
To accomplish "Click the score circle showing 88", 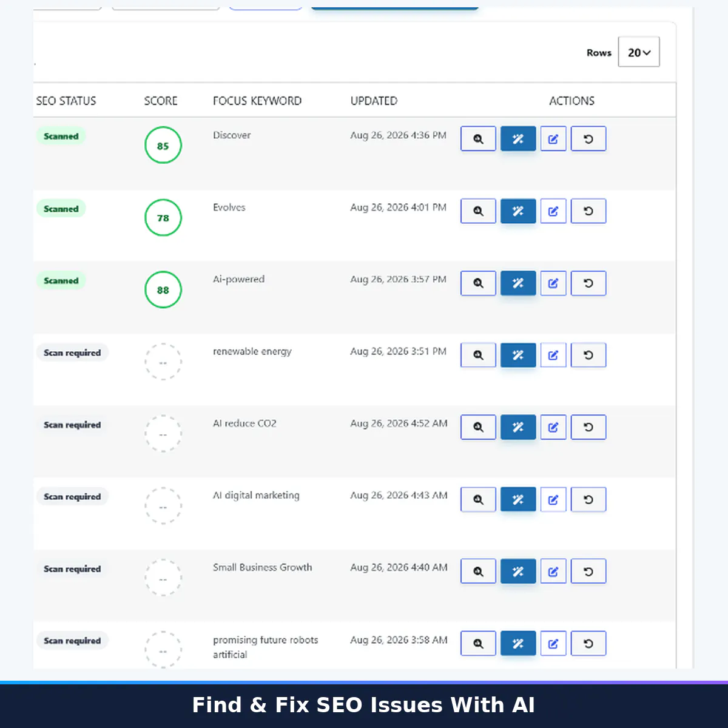I will (163, 290).
